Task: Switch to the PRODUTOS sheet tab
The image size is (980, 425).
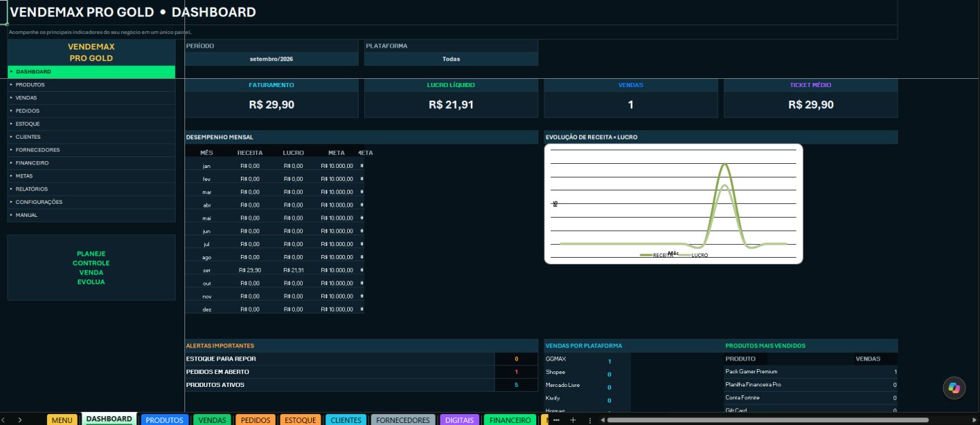Action: (x=165, y=420)
